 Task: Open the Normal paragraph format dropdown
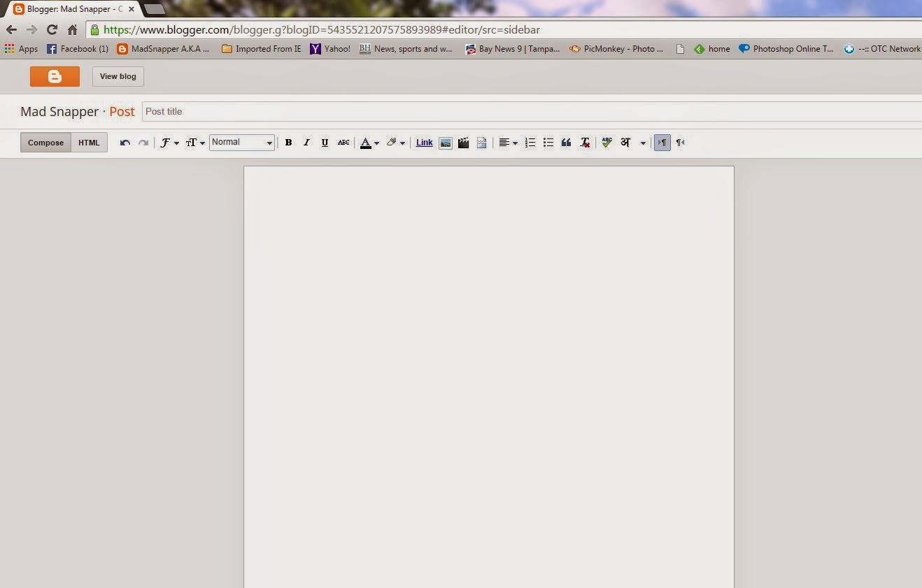[241, 143]
